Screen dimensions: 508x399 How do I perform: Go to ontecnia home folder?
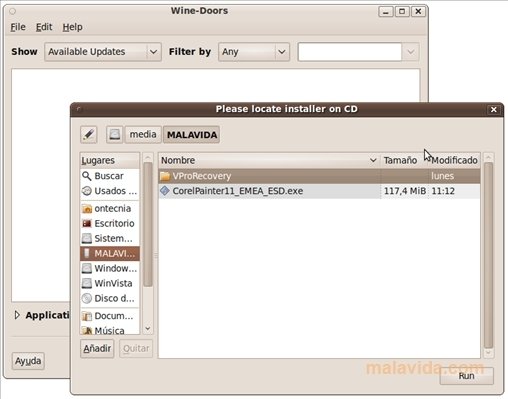point(110,208)
